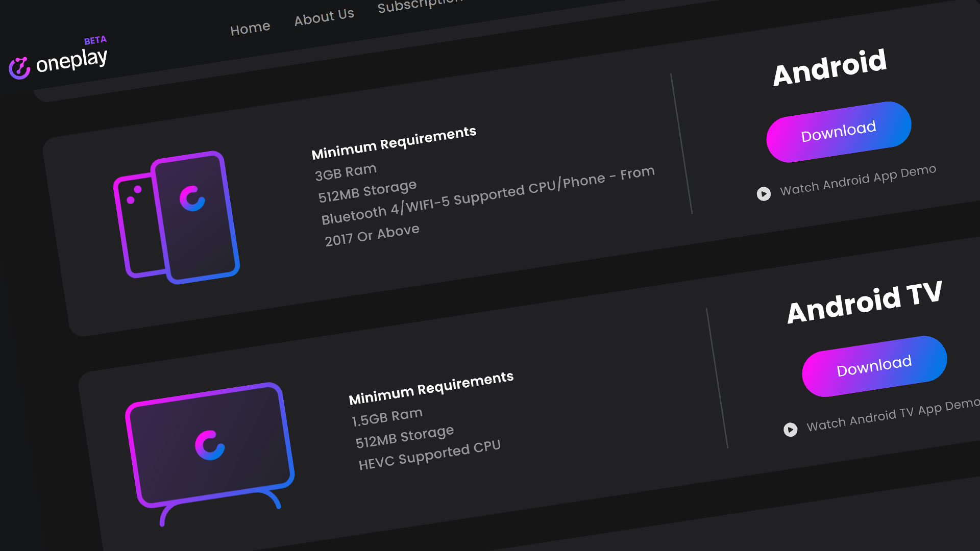
Task: Select the Android TV heading
Action: (864, 302)
